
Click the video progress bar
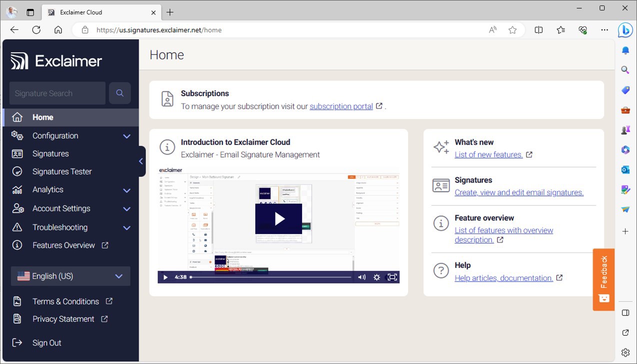point(270,277)
